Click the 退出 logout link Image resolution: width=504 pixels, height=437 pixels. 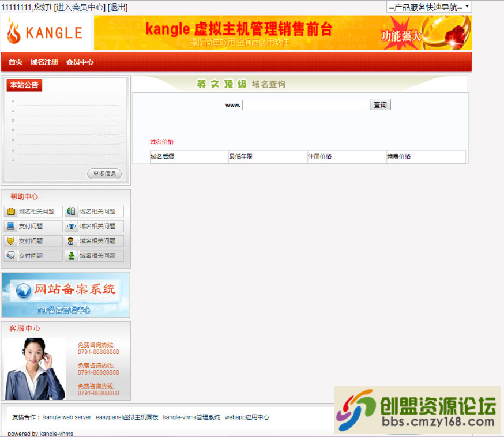(x=118, y=7)
